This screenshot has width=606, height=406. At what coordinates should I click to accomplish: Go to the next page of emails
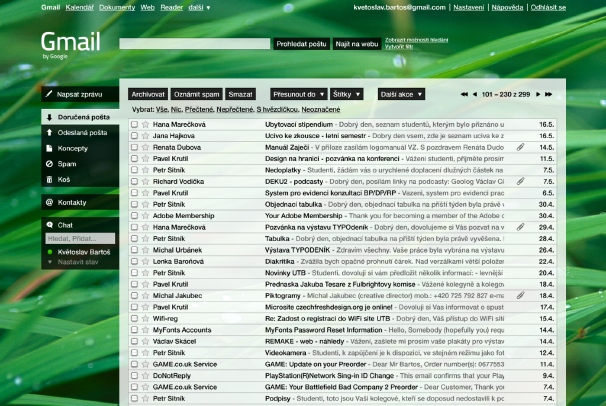[x=537, y=94]
